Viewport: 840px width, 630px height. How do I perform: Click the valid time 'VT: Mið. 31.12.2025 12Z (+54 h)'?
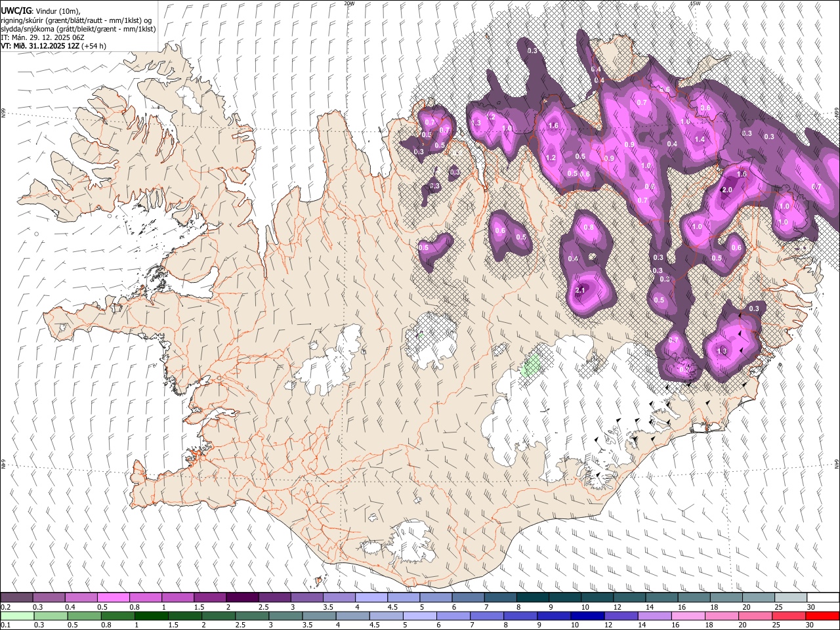coord(54,46)
